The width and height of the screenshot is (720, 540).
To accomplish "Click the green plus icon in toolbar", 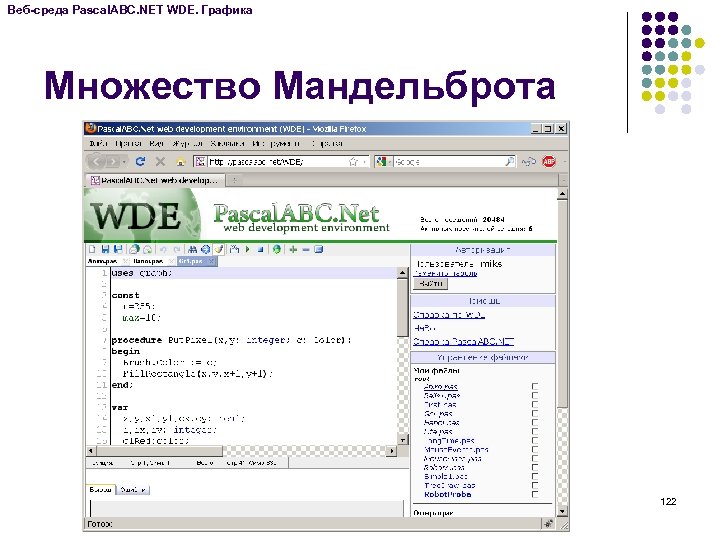I will [x=293, y=249].
